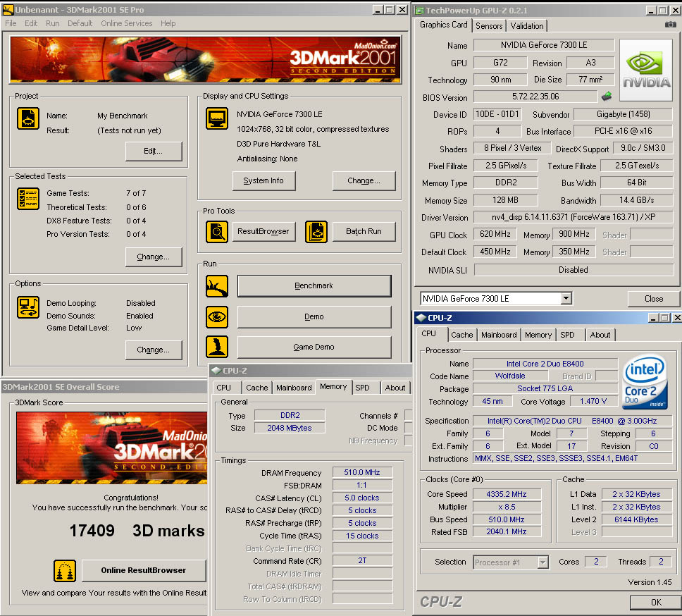The image size is (682, 616).
Task: Click the System Info button
Action: pos(263,180)
